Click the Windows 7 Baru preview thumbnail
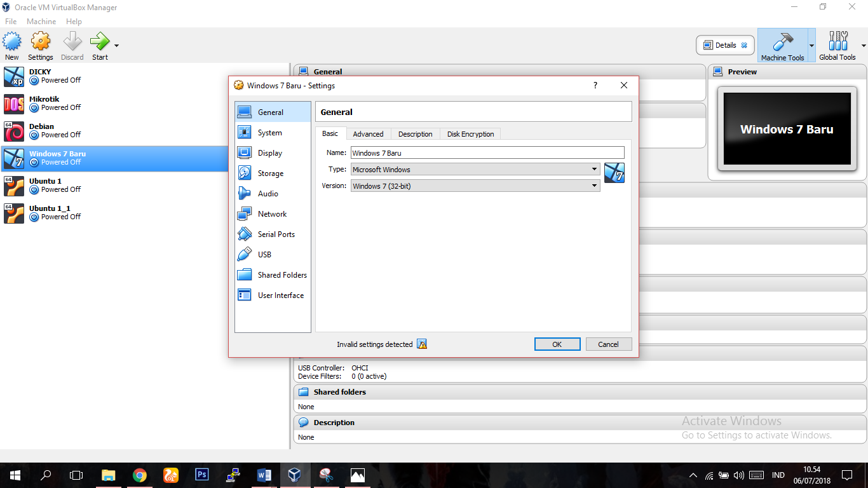 coord(787,130)
